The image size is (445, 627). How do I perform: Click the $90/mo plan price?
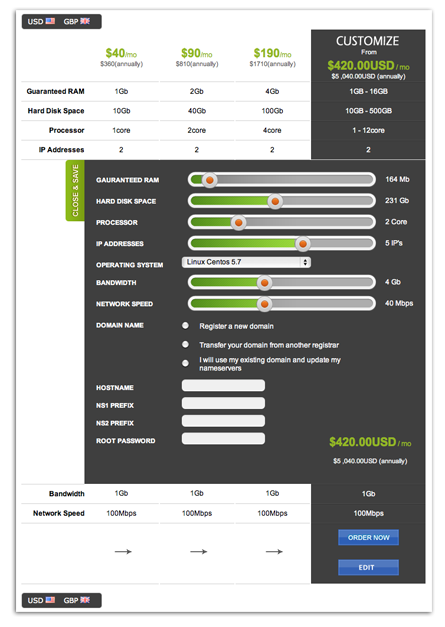197,53
